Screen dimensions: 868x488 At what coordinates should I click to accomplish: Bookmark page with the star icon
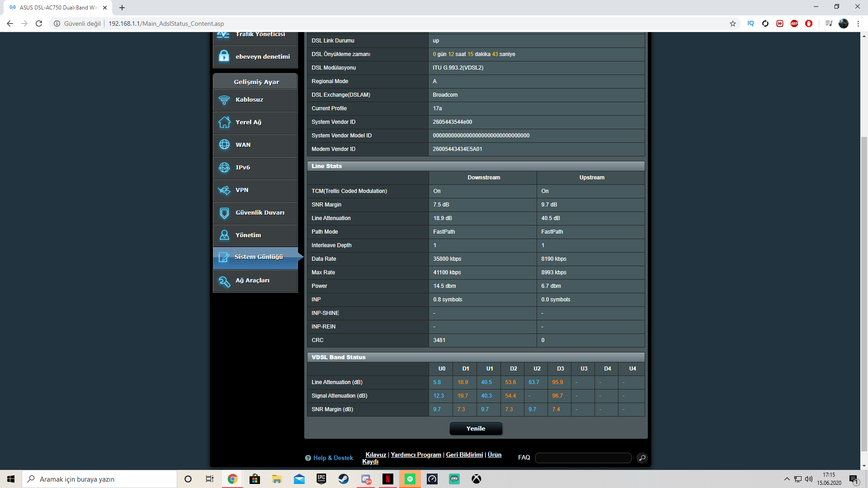(x=732, y=23)
